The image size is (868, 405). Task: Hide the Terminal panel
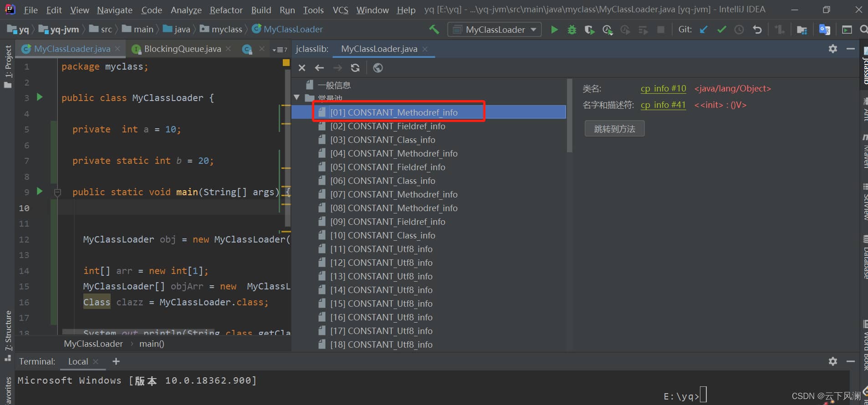(x=850, y=361)
